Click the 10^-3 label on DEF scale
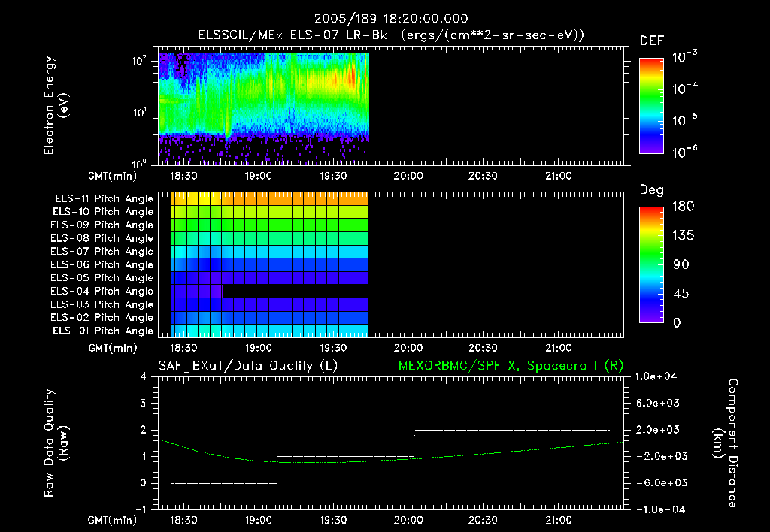This screenshot has width=770, height=532. [684, 56]
